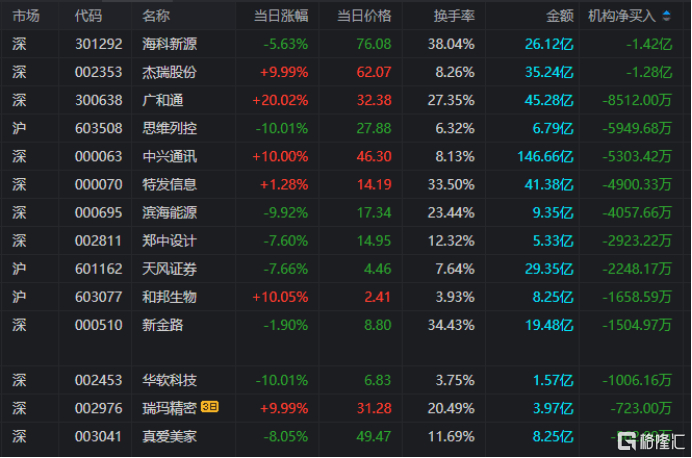This screenshot has height=458, width=692.
Task: Click the +20.02% gain value
Action: pos(284,100)
